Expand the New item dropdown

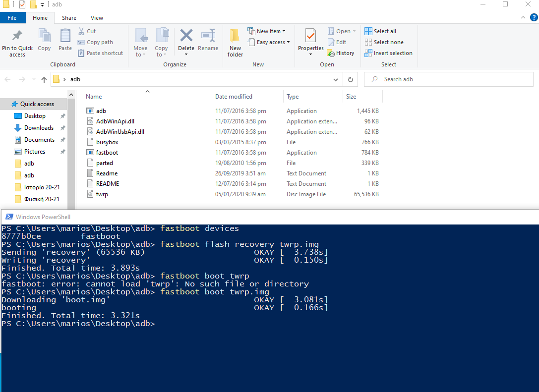[x=267, y=31]
